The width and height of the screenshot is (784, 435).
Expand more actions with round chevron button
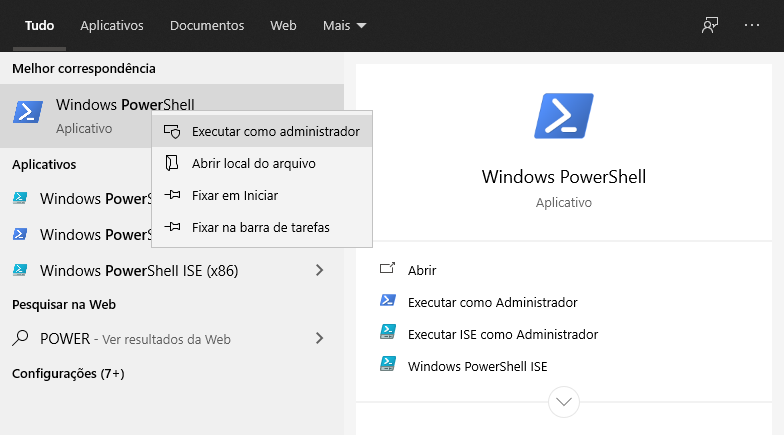click(x=564, y=402)
